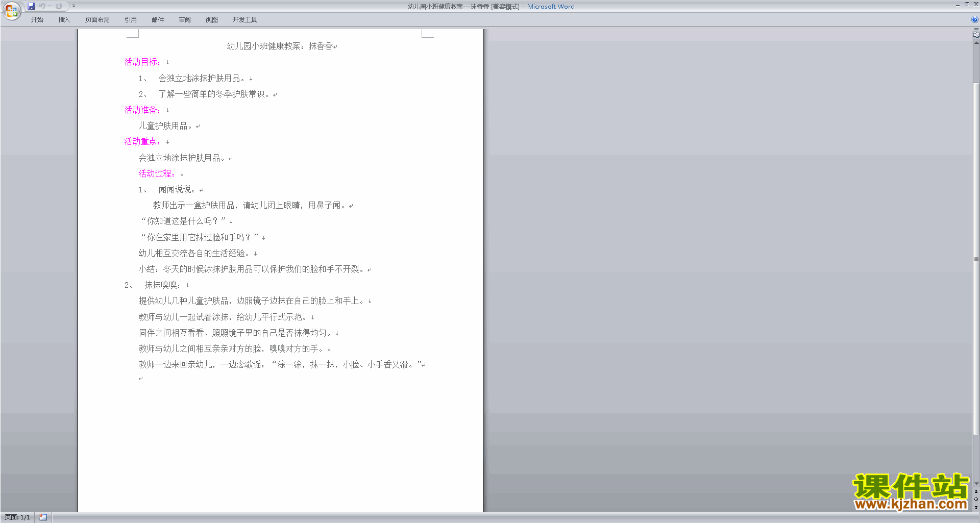The width and height of the screenshot is (980, 523).
Task: Restore down the Word window
Action: point(967,4)
